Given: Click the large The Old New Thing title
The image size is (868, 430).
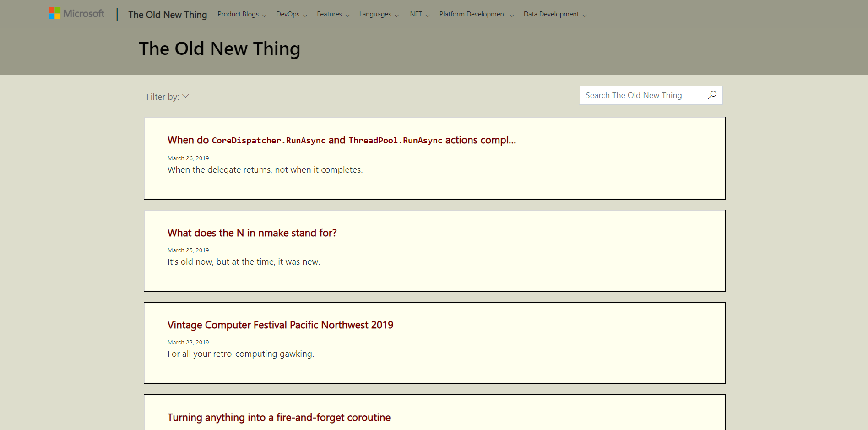Looking at the screenshot, I should point(219,49).
